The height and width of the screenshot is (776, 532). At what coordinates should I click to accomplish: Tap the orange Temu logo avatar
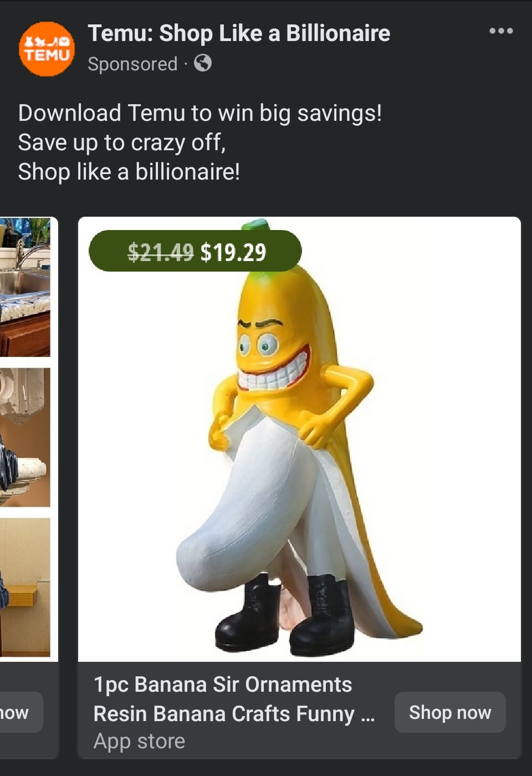coord(47,49)
